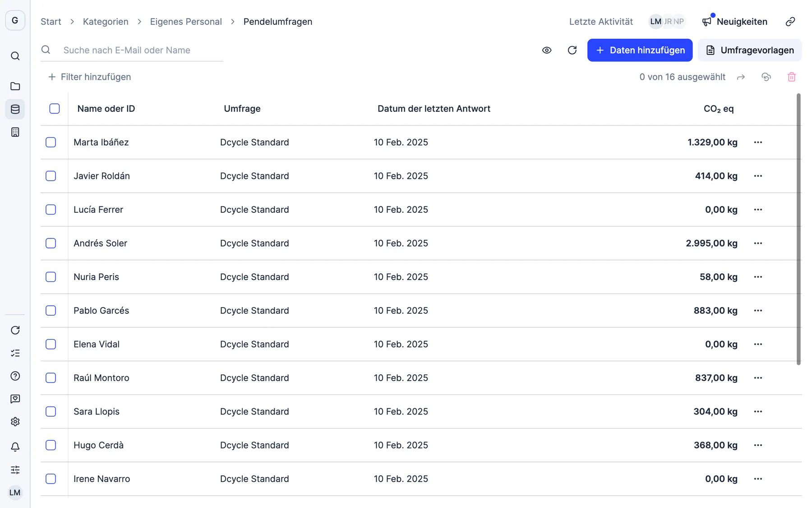Viewport: 812px width, 508px height.
Task: Open row options for Javier Roldán
Action: point(758,176)
